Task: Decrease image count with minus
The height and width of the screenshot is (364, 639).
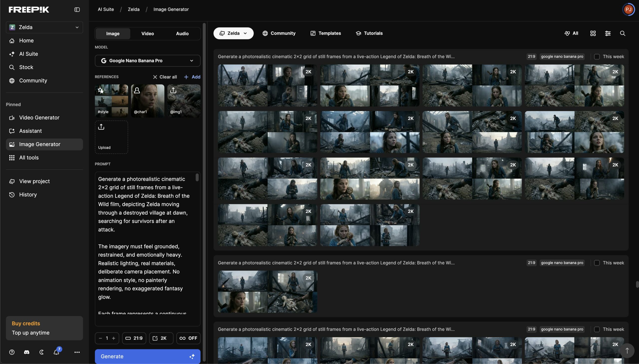Action: pos(100,338)
